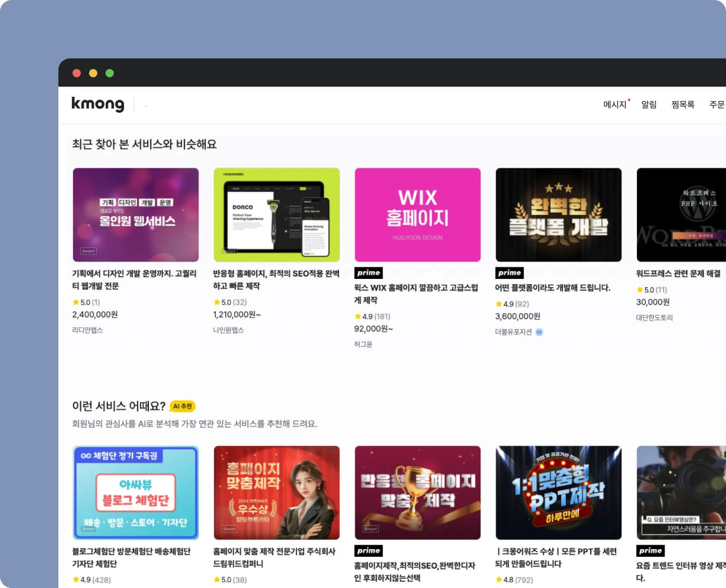
Task: Open service titled 기획에서 디자인 개발 운영까지
Action: coord(135,280)
